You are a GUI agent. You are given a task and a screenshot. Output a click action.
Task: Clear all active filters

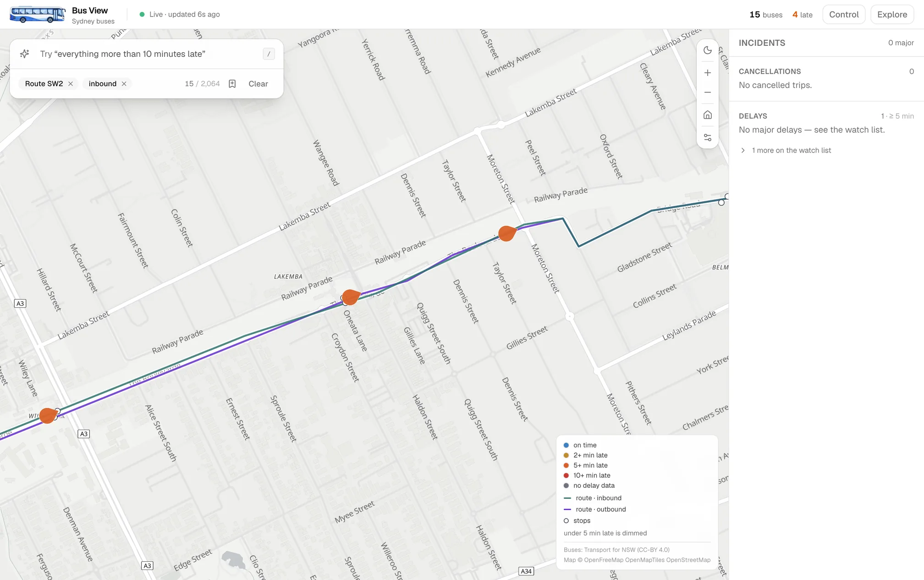point(258,84)
